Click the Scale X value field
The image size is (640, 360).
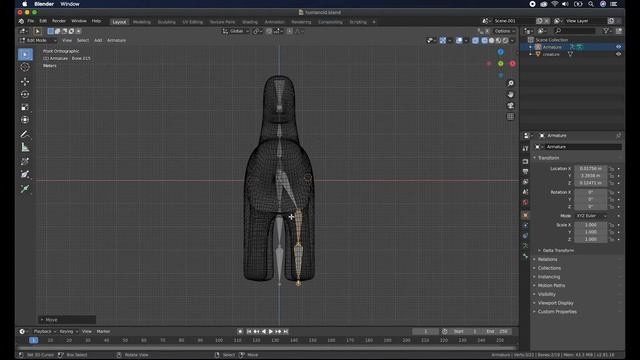click(591, 225)
